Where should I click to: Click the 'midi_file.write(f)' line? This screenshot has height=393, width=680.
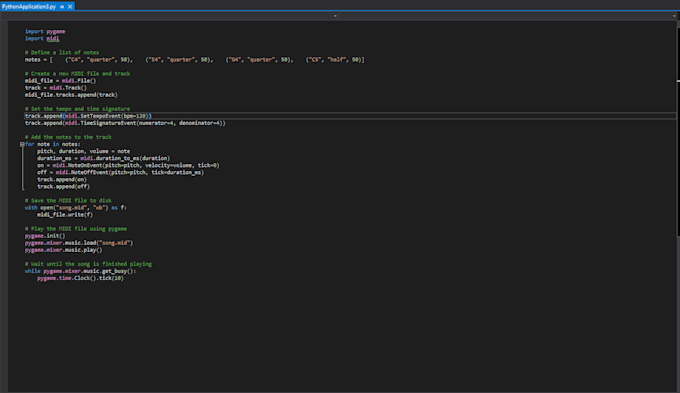(65, 215)
